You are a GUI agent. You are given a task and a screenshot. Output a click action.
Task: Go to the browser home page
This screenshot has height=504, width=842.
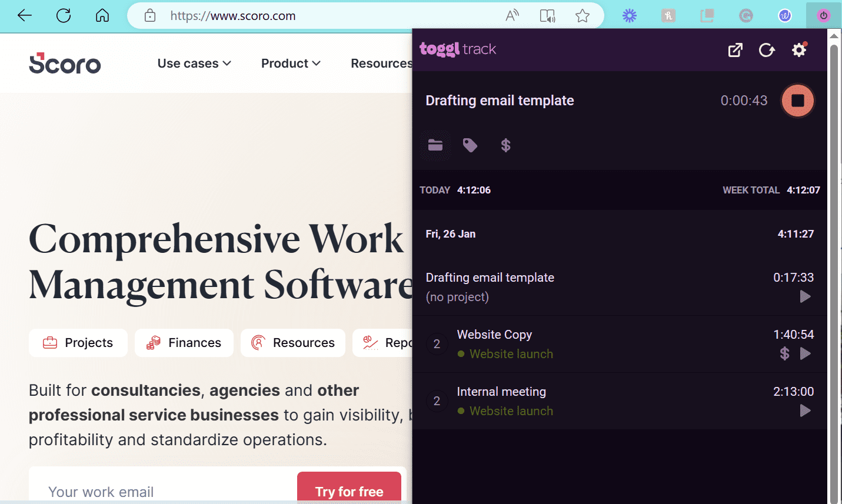(x=102, y=16)
